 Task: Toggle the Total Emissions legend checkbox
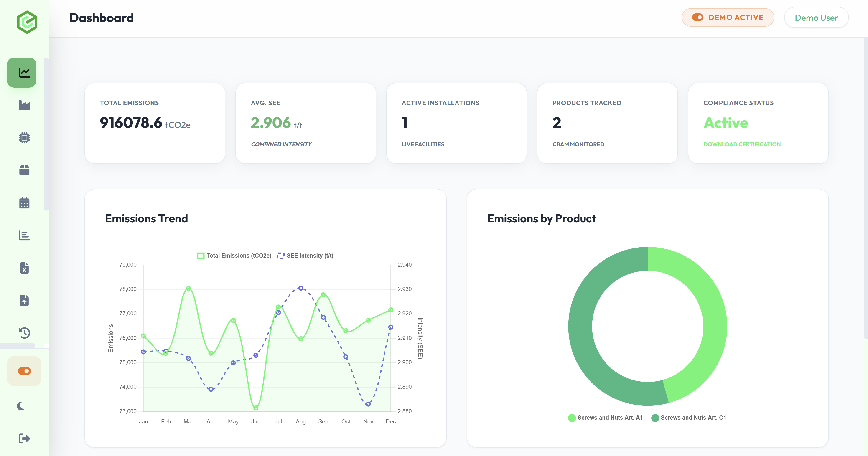201,255
